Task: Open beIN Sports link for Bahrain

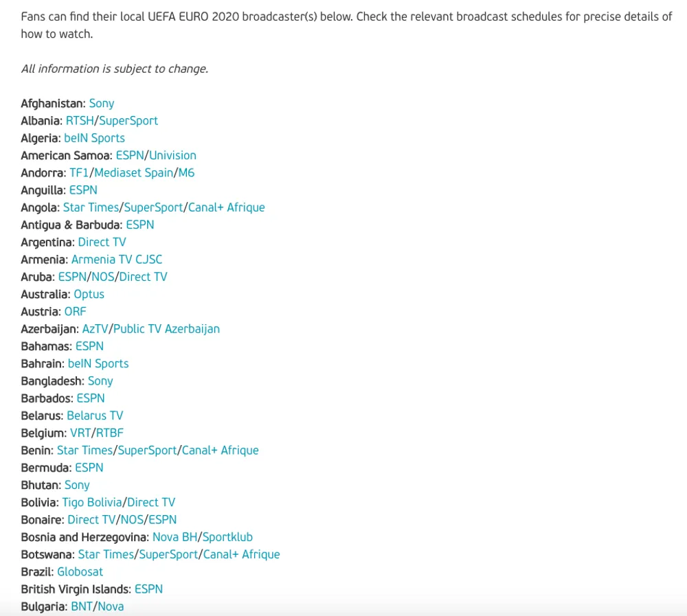Action: pyautogui.click(x=98, y=364)
